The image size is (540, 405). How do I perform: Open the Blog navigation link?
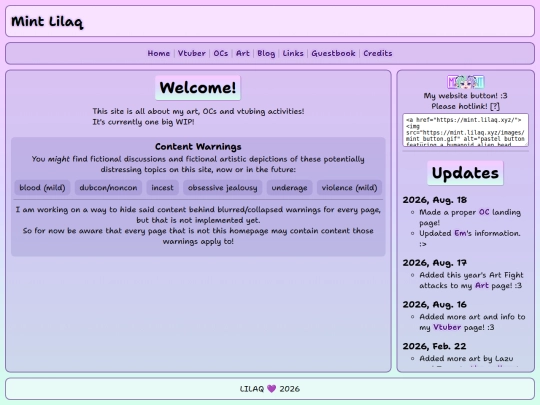[266, 53]
